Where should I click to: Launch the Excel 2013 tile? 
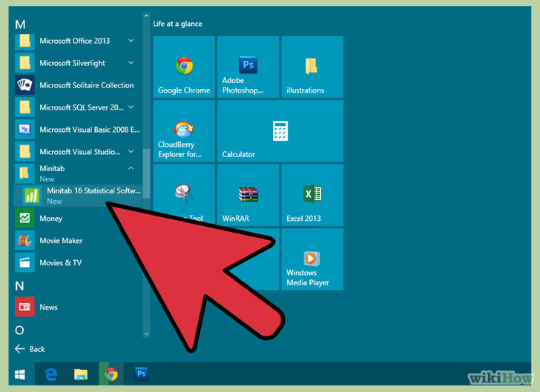[x=312, y=195]
